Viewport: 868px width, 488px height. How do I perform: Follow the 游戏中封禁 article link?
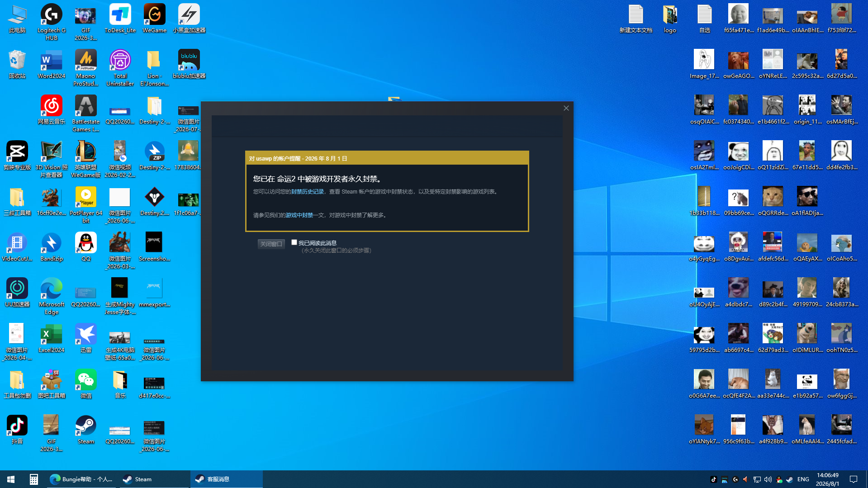(299, 215)
